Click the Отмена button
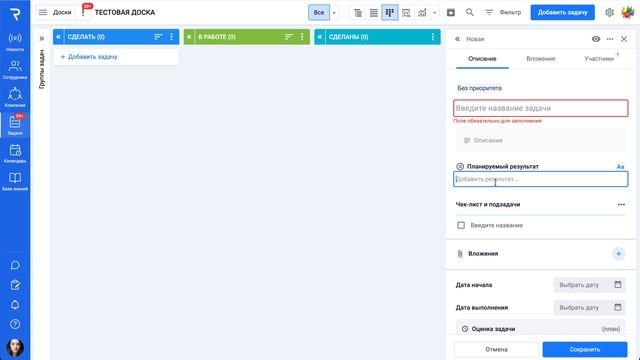Screen dimensions: 640x360 (496, 349)
